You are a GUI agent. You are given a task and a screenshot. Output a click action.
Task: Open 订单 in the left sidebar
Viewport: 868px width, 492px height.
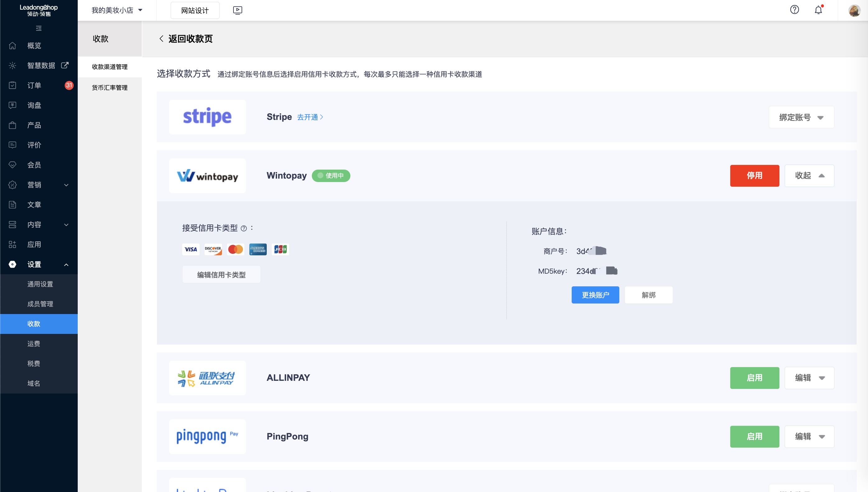coord(34,85)
